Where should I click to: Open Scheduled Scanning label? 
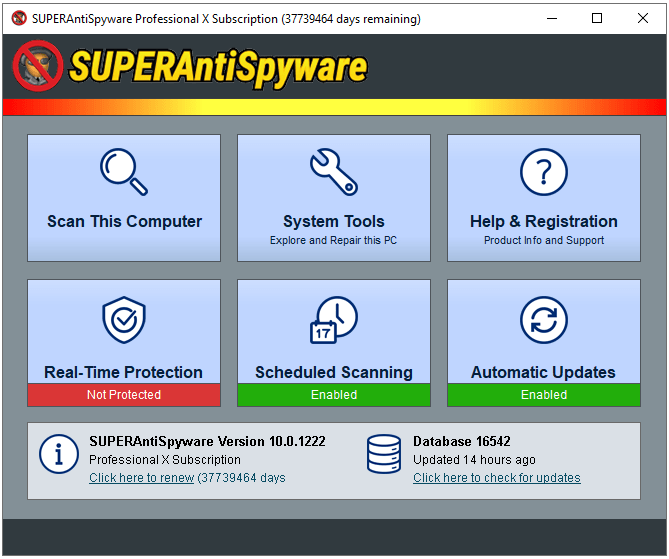coord(334,372)
